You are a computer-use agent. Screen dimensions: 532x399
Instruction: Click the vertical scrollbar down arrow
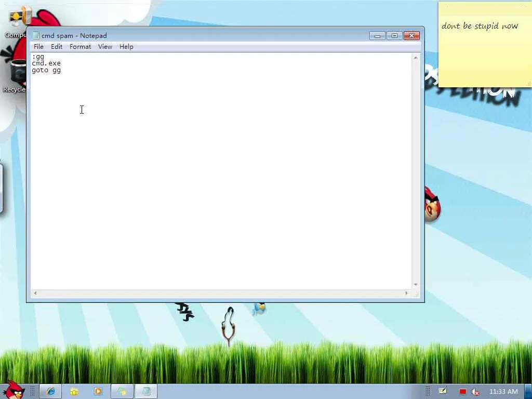416,285
